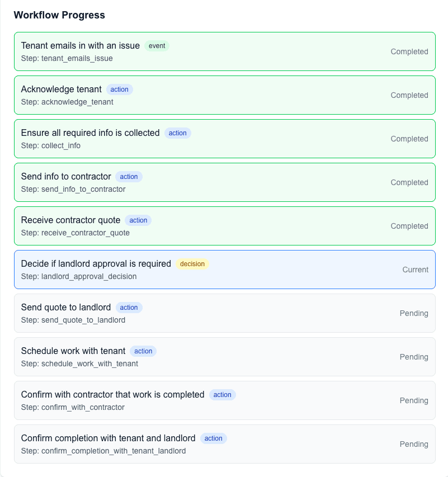This screenshot has height=477, width=448.
Task: Click the 'action' badge beside 'Schedule work with tenant'
Action: 143,351
